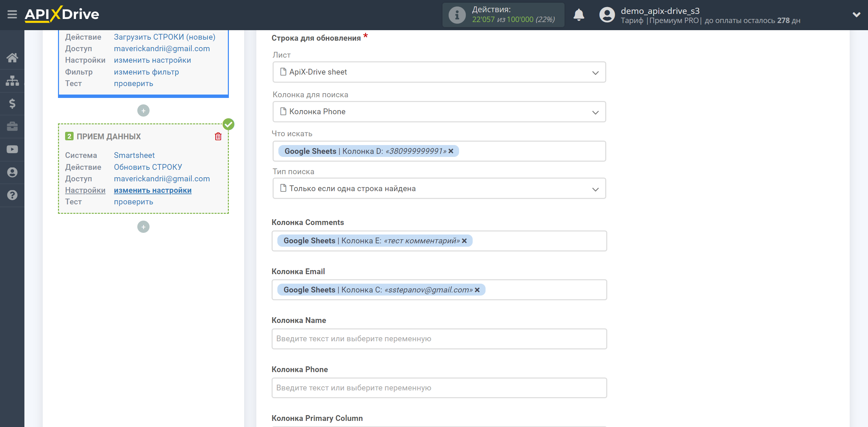Click the user avatar icon
The width and height of the screenshot is (868, 427).
(x=607, y=15)
